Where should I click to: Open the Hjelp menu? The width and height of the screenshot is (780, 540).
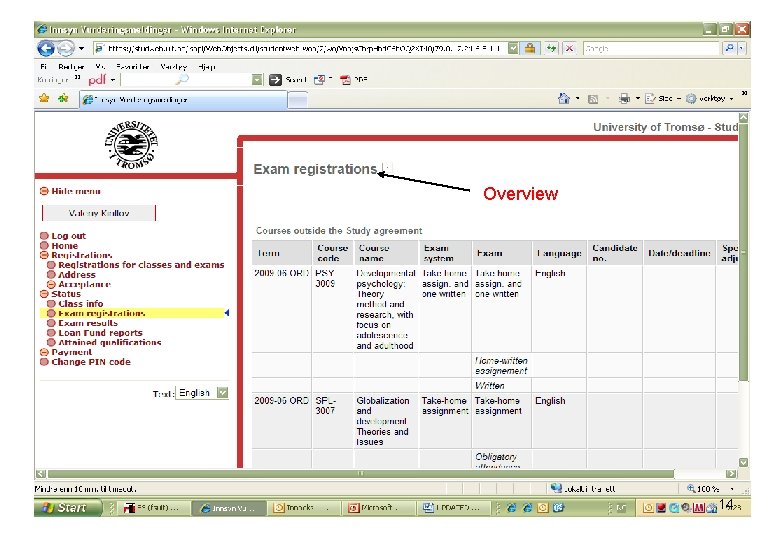[x=206, y=67]
